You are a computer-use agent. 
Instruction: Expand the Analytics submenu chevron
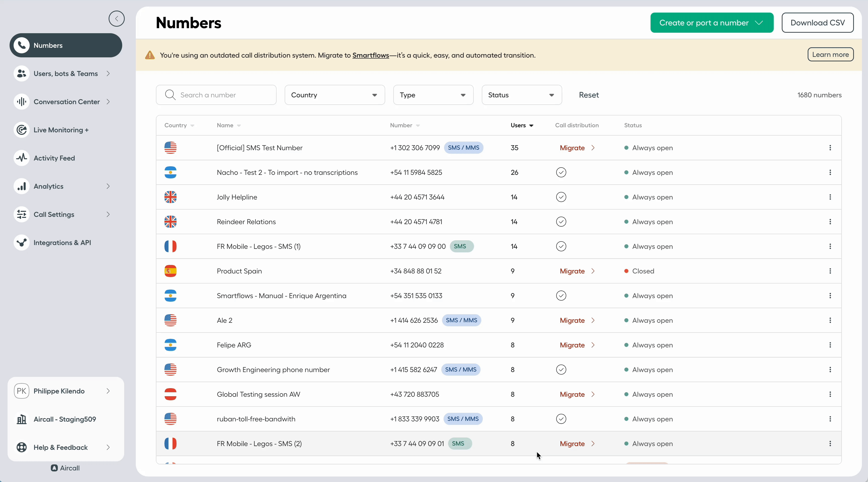[108, 186]
